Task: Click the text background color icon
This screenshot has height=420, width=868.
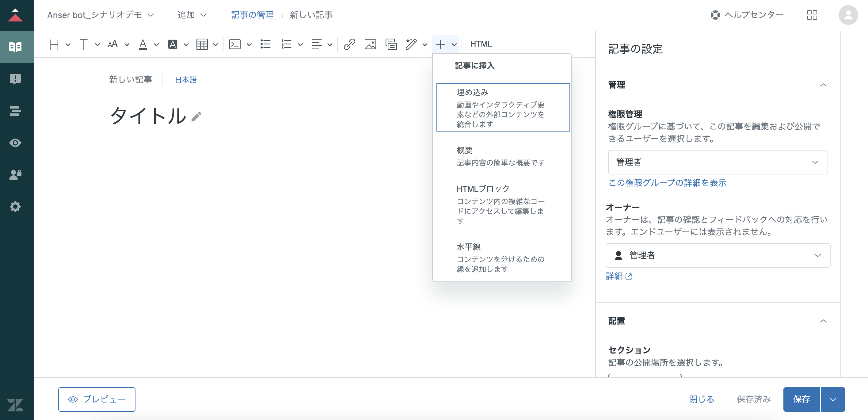Action: 173,44
